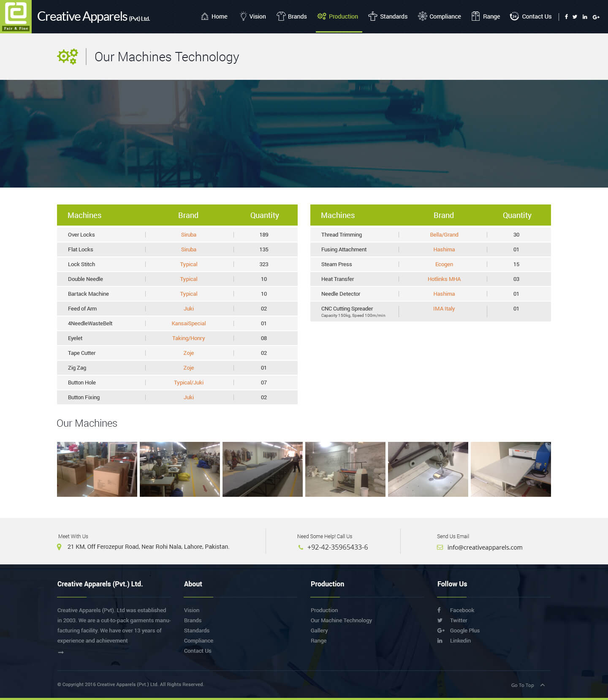The image size is (608, 700).
Task: Click the phone number +92-42-35965433-6
Action: coord(337,547)
